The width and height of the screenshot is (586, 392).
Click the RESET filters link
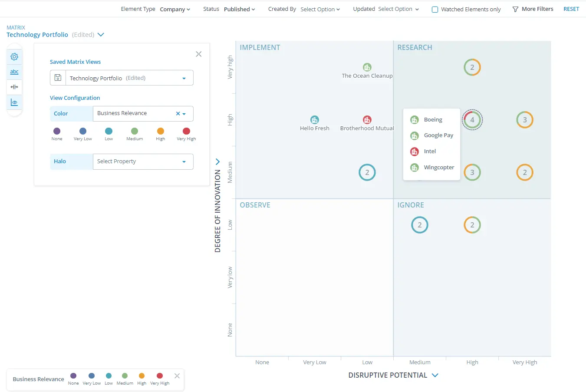point(571,9)
